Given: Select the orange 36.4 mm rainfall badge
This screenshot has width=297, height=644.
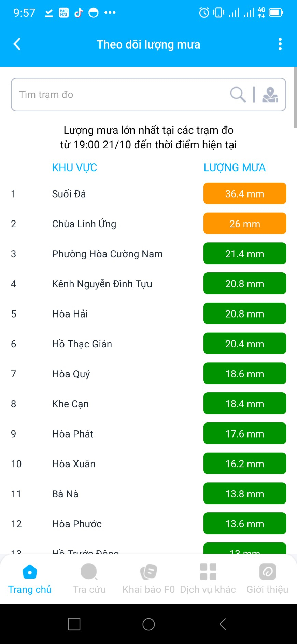Looking at the screenshot, I should pos(245,193).
